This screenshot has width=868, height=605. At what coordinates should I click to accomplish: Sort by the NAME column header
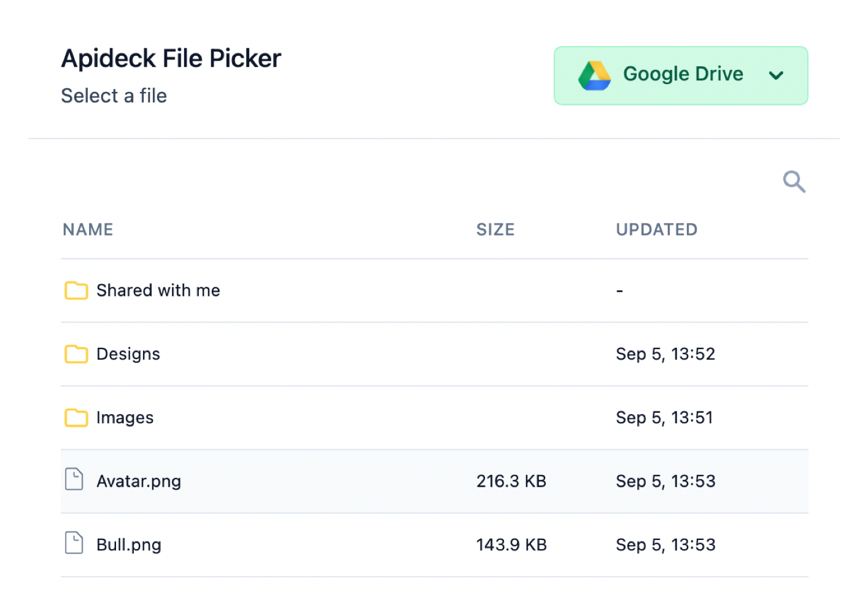coord(88,229)
